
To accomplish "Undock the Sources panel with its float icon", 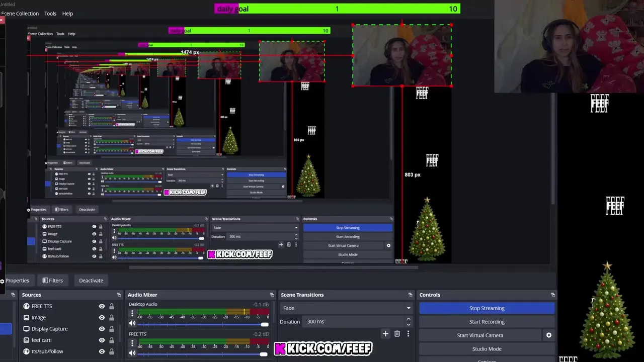I will pos(119,295).
